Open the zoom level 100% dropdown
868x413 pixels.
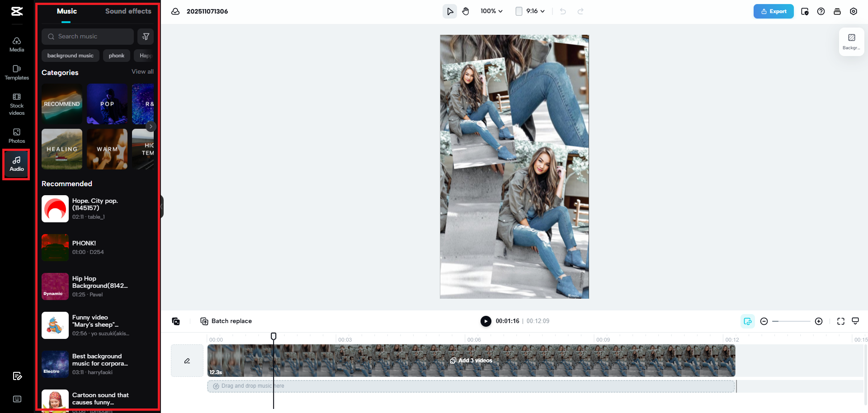tap(491, 11)
